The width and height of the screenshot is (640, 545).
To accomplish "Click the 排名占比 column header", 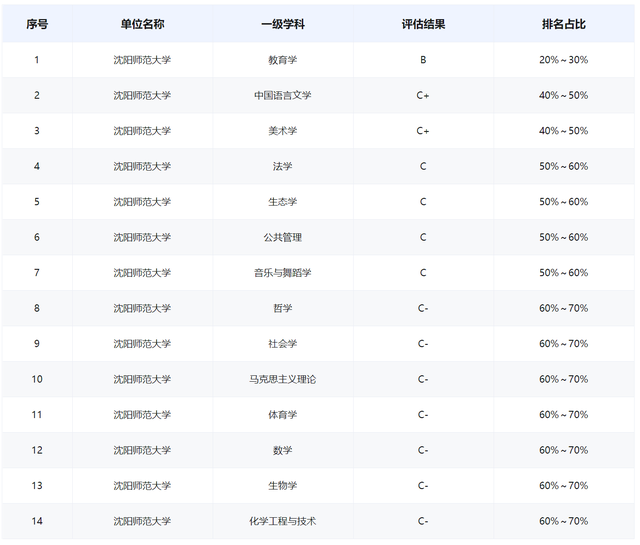I will pos(564,24).
